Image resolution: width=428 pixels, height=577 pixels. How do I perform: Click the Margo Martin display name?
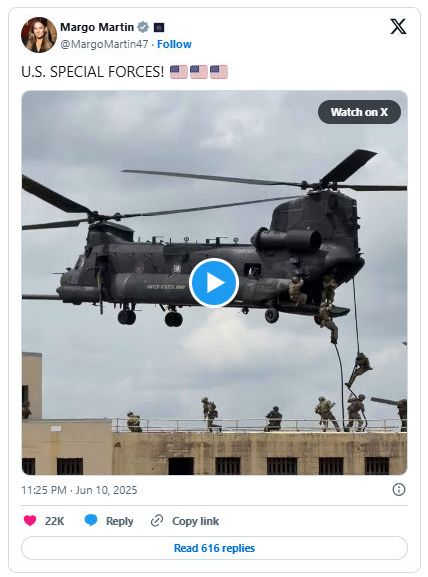(97, 27)
